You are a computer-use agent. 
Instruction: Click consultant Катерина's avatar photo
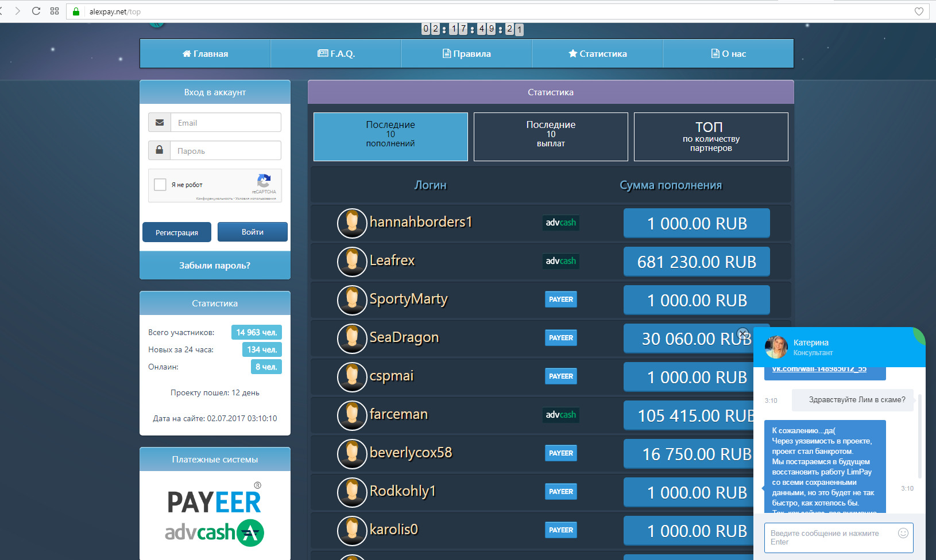776,347
